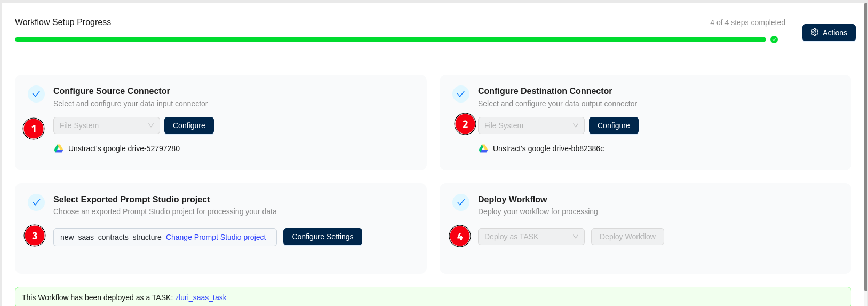The width and height of the screenshot is (868, 306).
Task: Click Configure button for source connector
Action: point(189,125)
